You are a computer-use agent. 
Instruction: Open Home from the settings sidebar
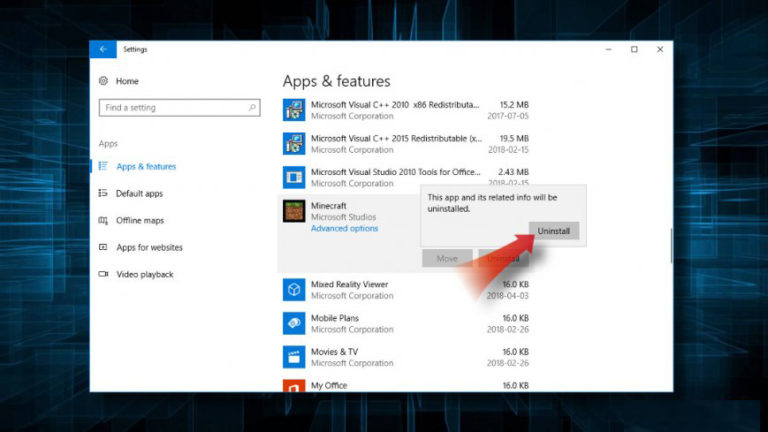coord(127,80)
